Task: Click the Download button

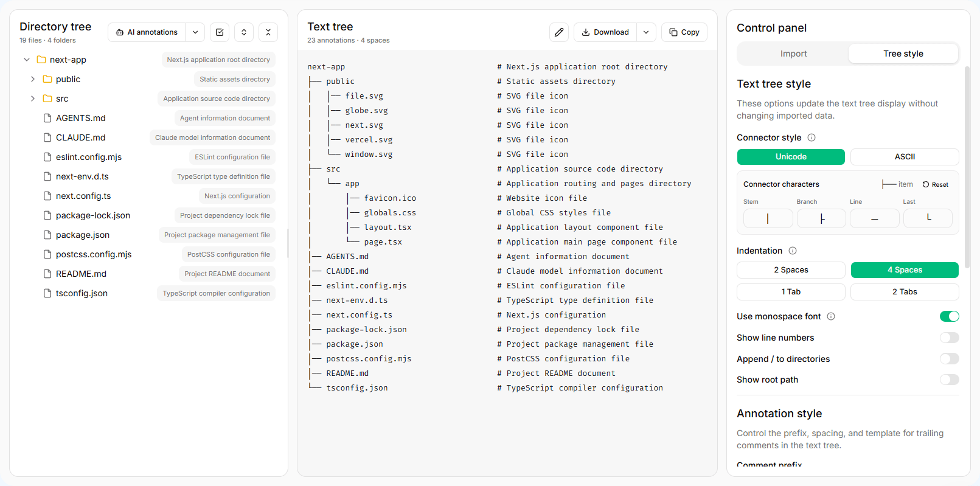Action: 605,32
